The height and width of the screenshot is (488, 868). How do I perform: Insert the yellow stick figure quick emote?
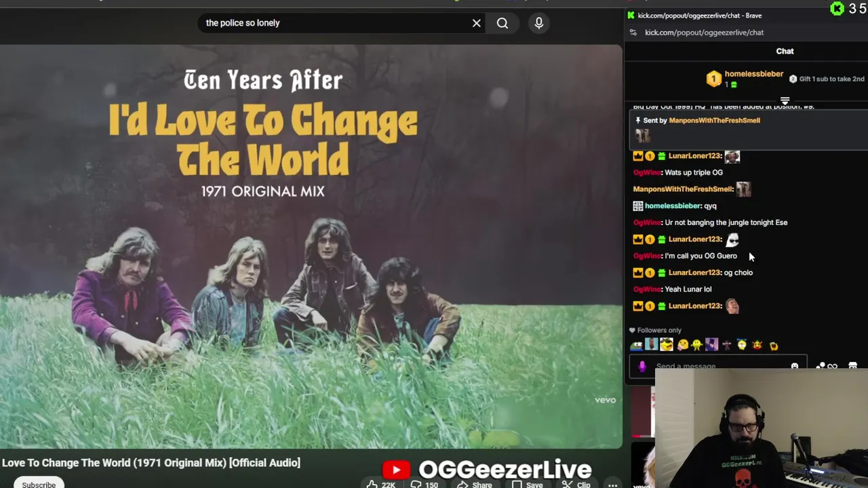(696, 345)
